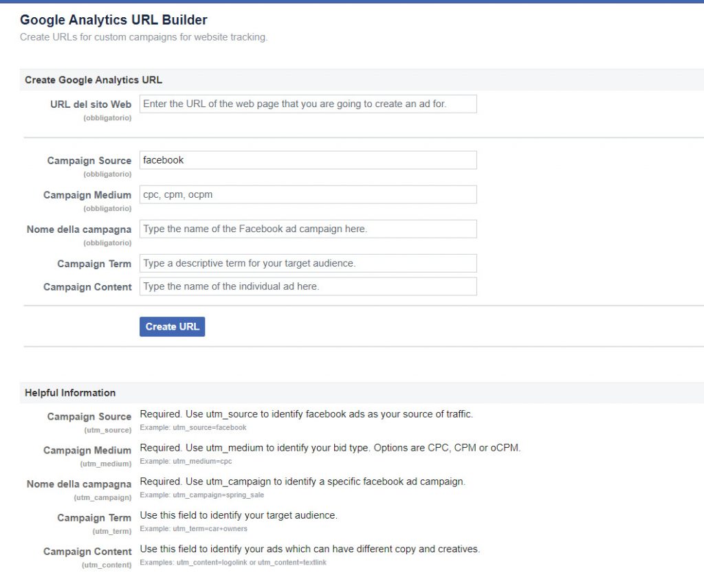Click the Campaign Medium input field

tap(308, 194)
